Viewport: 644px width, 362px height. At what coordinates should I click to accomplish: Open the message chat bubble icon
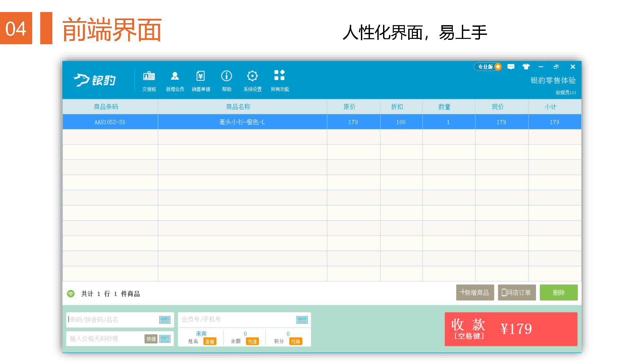[511, 67]
